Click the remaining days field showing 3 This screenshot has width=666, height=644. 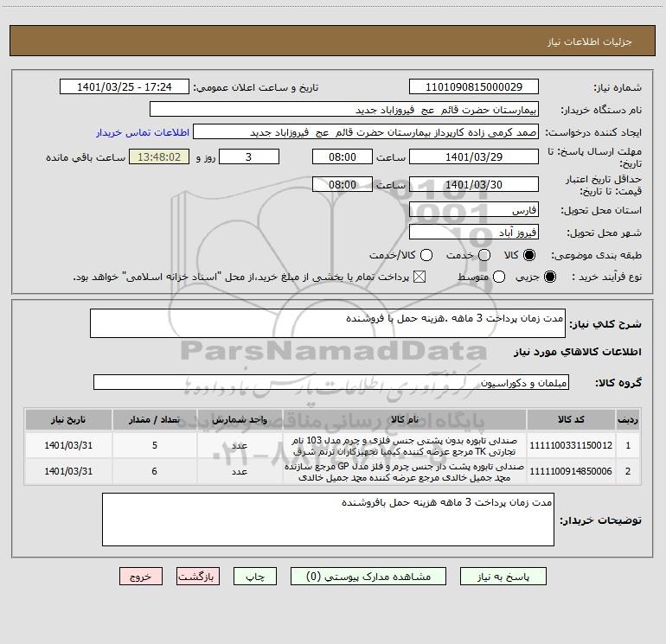pos(249,156)
